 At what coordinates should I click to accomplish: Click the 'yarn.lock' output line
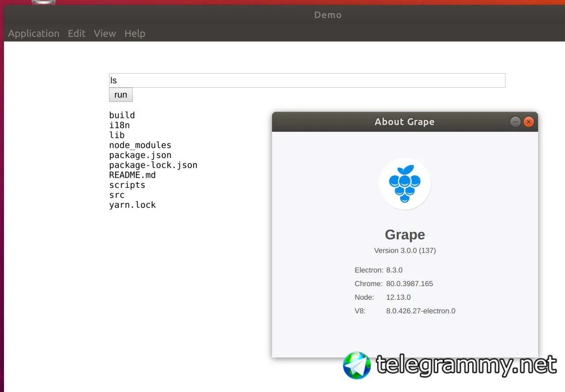tap(132, 205)
